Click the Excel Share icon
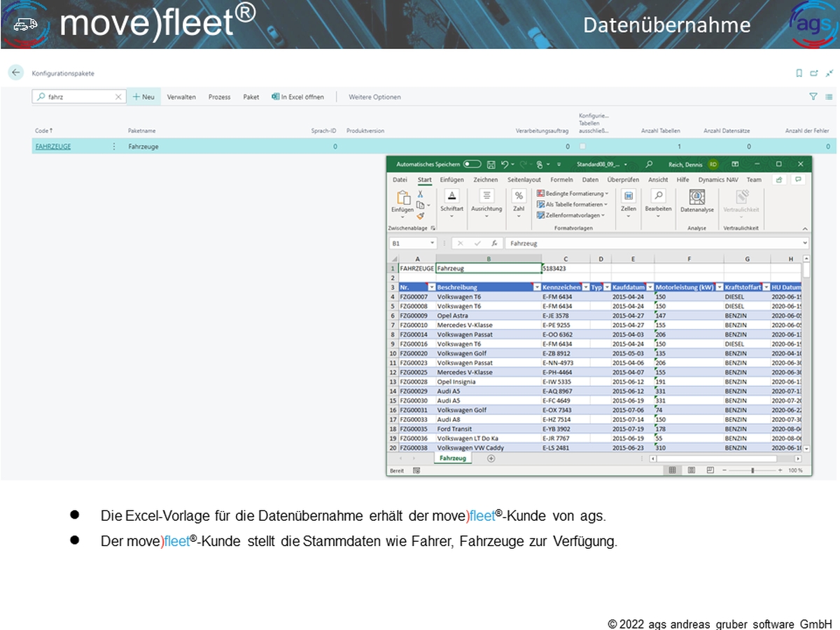This screenshot has width=840, height=630. pyautogui.click(x=779, y=180)
